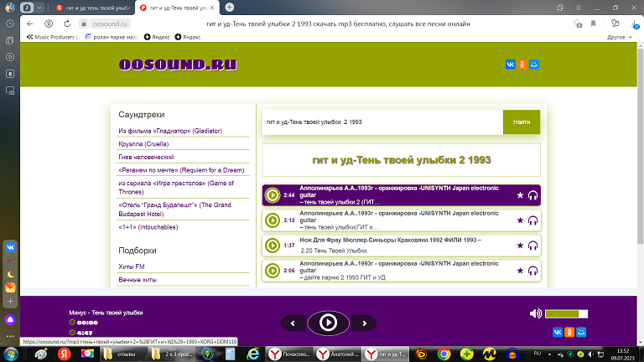This screenshot has height=362, width=644.
Task: Skip to next track in bottom player
Action: 364,323
